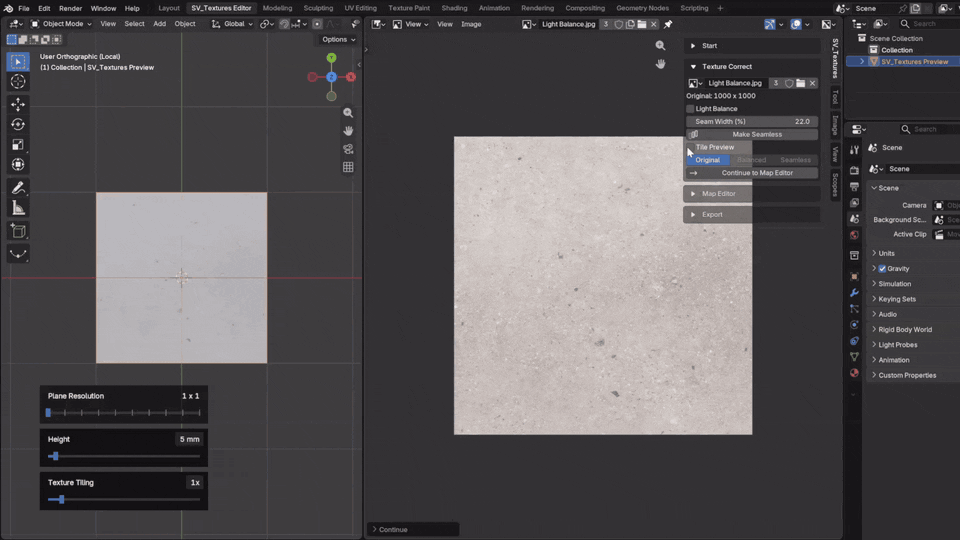Click the Blender logo menu icon
Screen dimensions: 960x540
pos(8,9)
